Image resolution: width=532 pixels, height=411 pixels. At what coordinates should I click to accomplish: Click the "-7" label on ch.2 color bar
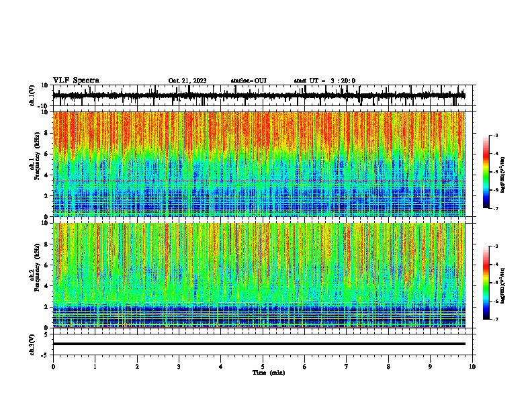pyautogui.click(x=496, y=319)
